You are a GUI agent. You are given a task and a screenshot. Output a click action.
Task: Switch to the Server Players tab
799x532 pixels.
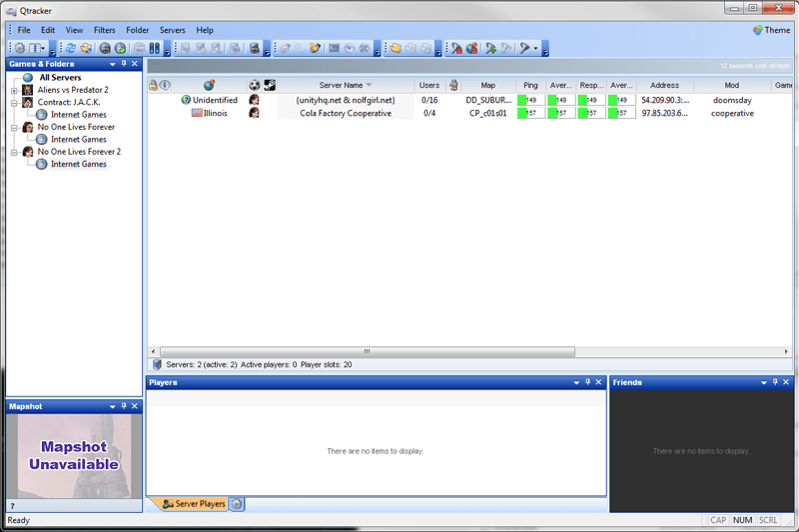click(x=194, y=504)
